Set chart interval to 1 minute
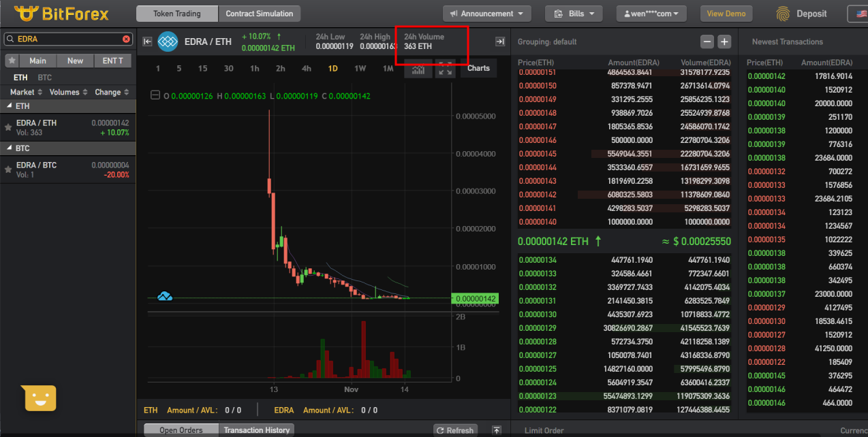The height and width of the screenshot is (437, 868). 158,68
